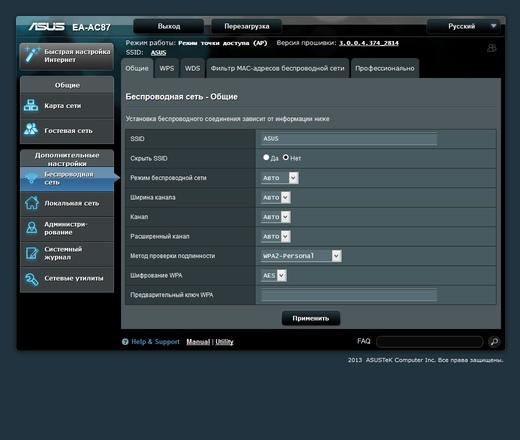Open the Quick Internet Setup wand icon
520x440 pixels.
(x=32, y=55)
